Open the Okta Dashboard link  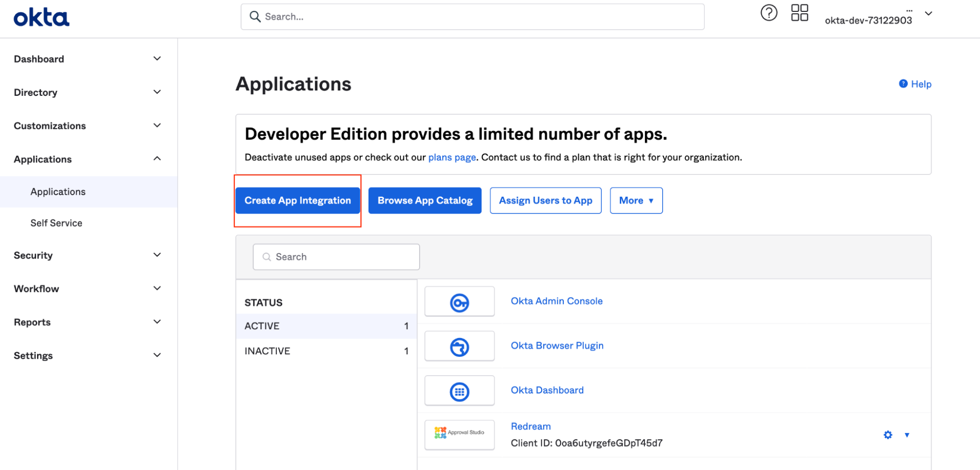tap(547, 390)
